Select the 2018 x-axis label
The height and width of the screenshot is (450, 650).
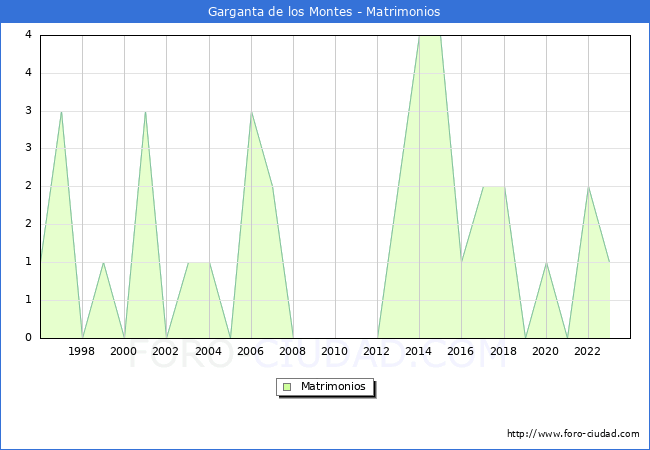point(503,351)
